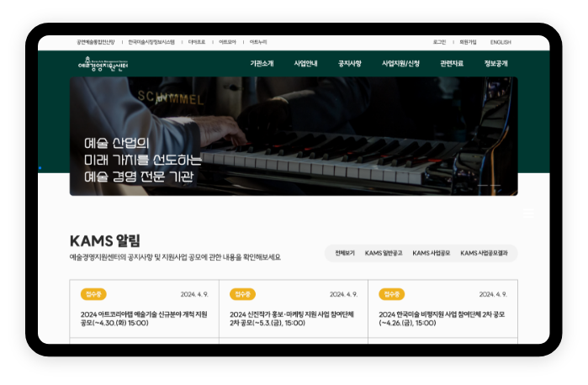Click the KAMS 알림 section heading
The height and width of the screenshot is (385, 588).
(105, 240)
